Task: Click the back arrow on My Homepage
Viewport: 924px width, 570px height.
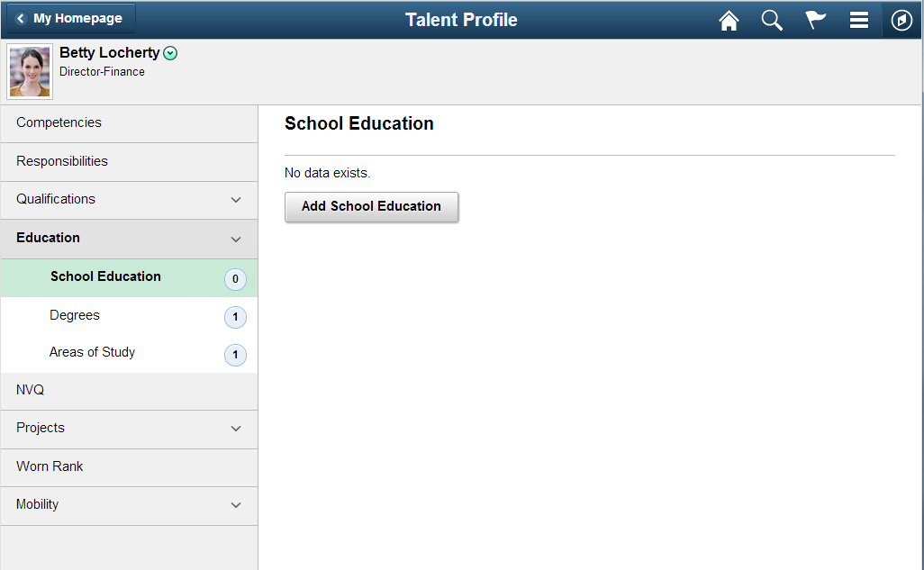Action: tap(21, 18)
